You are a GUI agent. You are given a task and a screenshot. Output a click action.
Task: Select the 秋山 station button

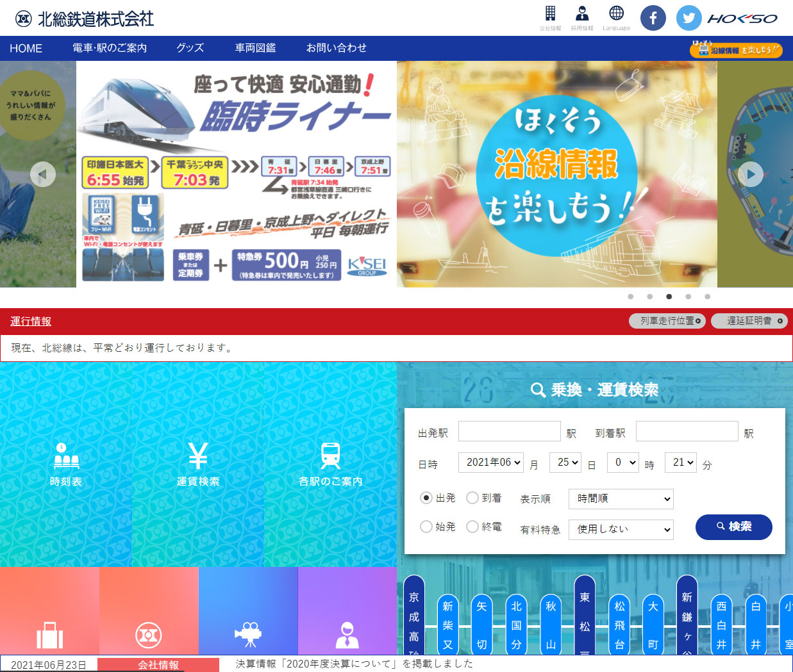point(551,625)
